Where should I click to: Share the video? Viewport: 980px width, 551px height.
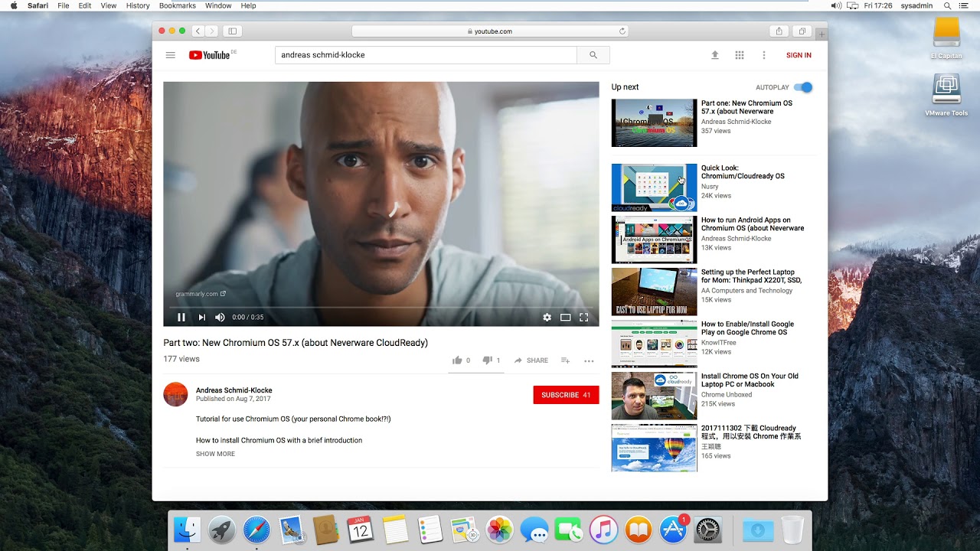(x=531, y=360)
